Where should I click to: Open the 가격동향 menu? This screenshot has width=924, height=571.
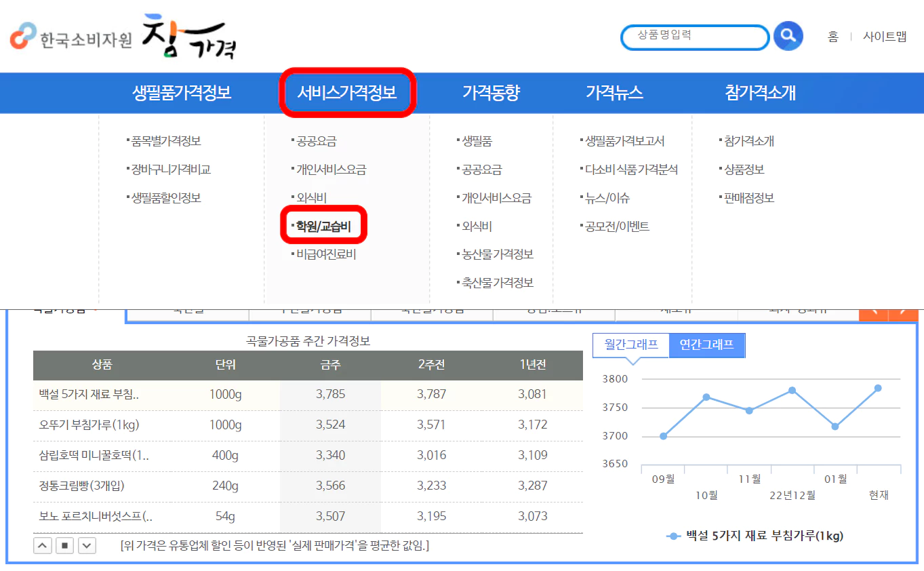(x=491, y=93)
